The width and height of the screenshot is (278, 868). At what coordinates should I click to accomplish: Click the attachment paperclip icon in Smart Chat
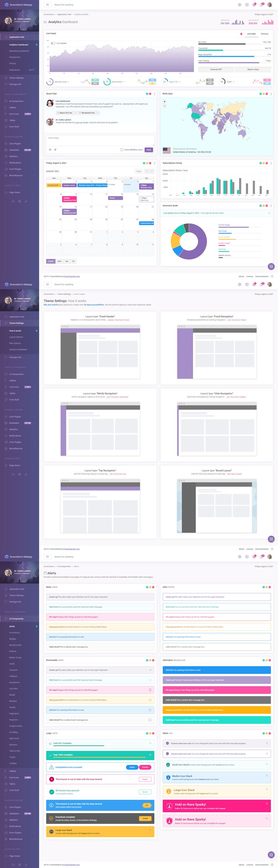click(x=55, y=150)
